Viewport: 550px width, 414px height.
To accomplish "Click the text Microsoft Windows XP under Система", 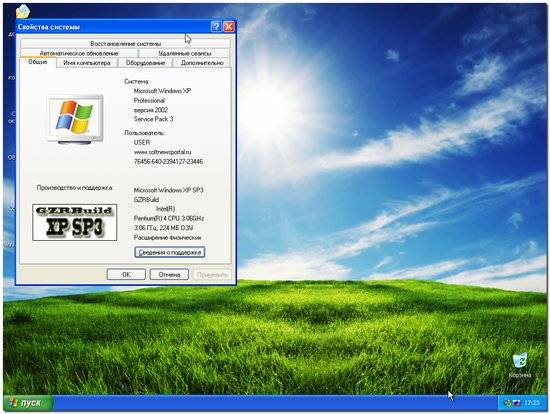I will pos(162,91).
